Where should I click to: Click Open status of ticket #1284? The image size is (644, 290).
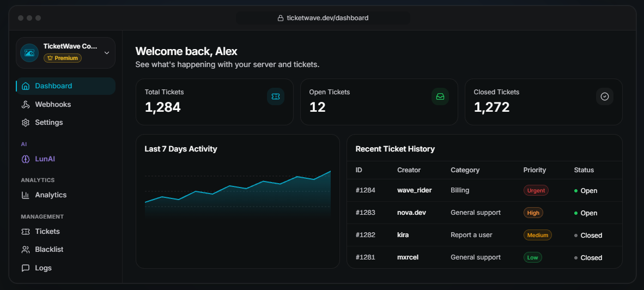(x=586, y=191)
